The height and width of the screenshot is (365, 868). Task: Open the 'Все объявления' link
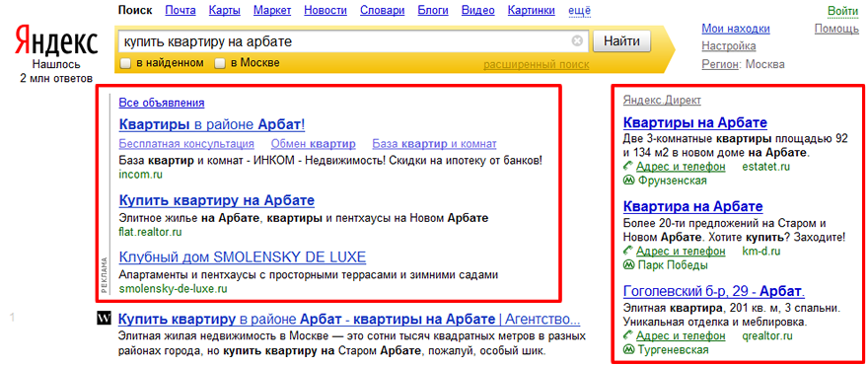[x=162, y=103]
